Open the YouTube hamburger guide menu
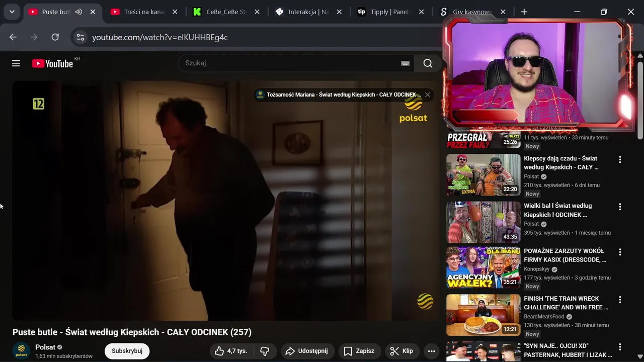The height and width of the screenshot is (362, 644). (x=16, y=63)
